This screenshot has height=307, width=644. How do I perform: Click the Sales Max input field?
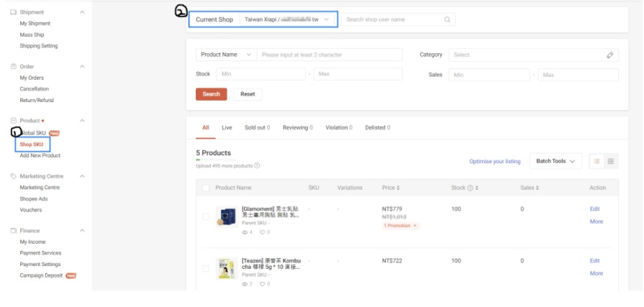[x=578, y=75]
